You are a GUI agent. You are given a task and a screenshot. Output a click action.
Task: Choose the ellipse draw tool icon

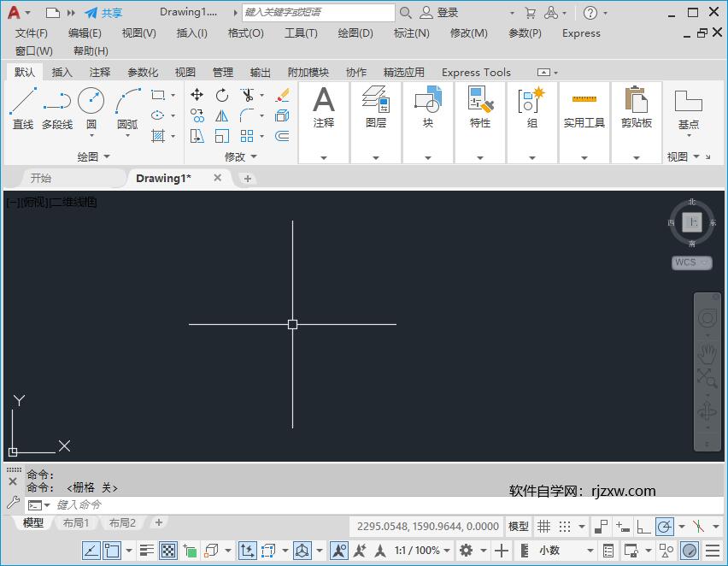click(158, 115)
